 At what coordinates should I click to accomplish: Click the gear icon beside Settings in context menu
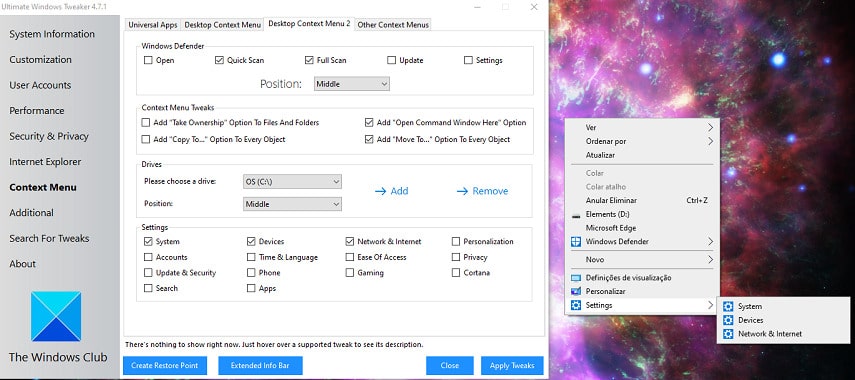point(576,305)
